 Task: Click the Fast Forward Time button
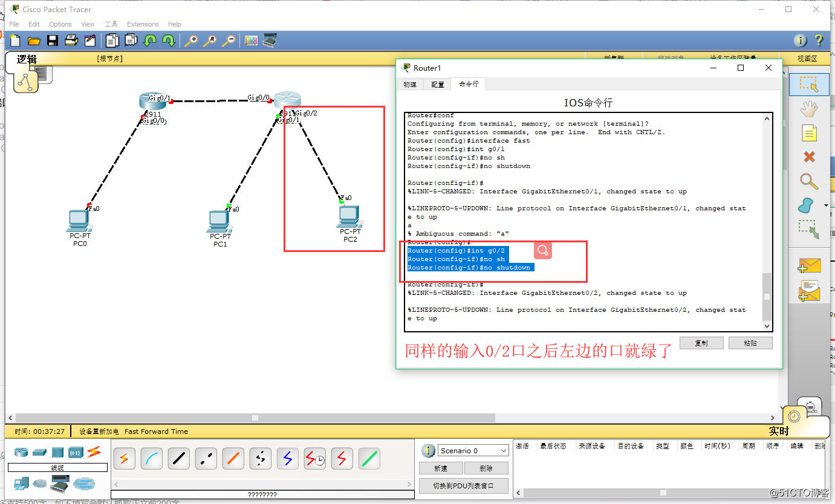[x=156, y=431]
